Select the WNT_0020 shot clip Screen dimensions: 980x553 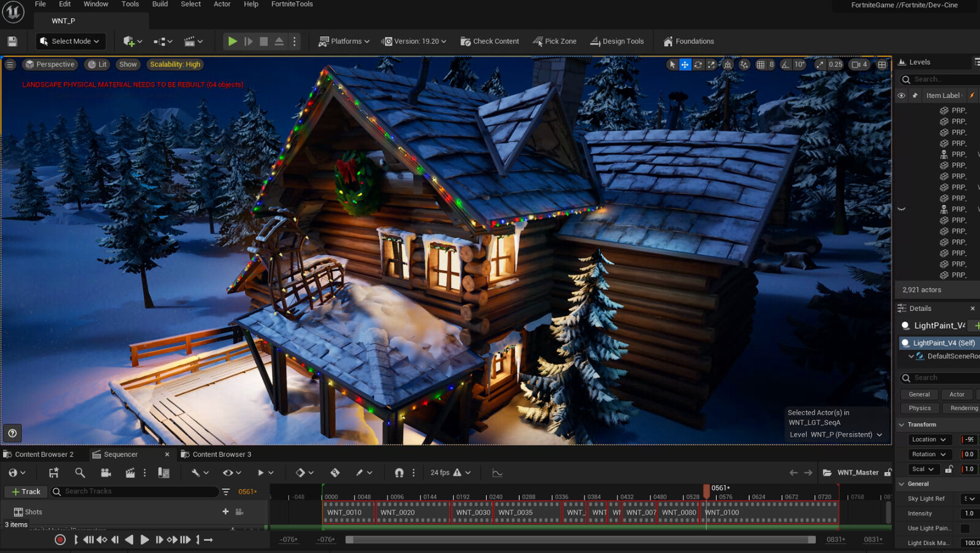tap(413, 513)
